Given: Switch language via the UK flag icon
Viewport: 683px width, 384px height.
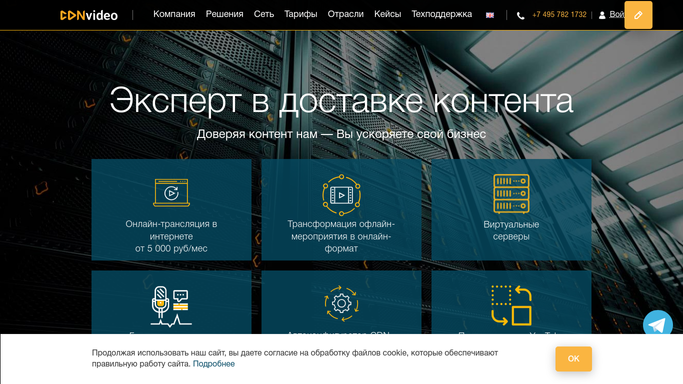Looking at the screenshot, I should pyautogui.click(x=490, y=15).
